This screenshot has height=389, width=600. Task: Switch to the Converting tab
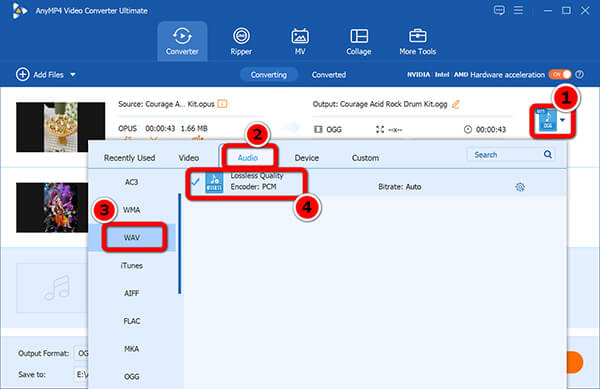(x=269, y=75)
